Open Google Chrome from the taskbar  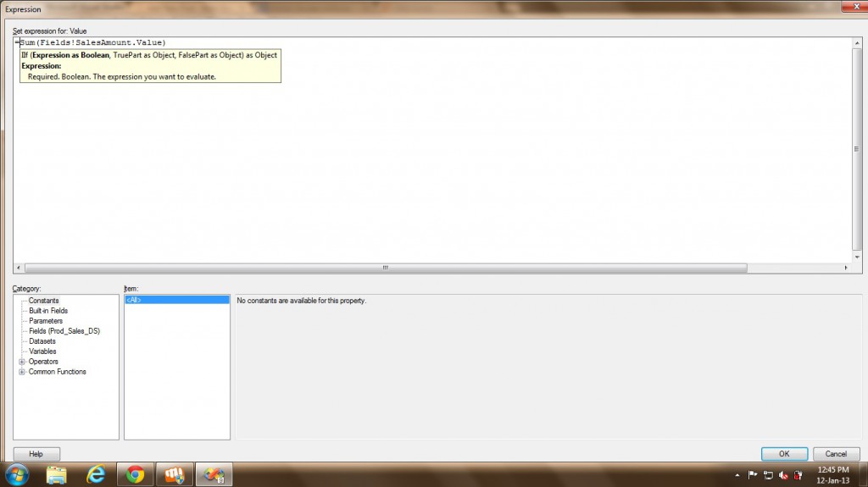pos(135,474)
